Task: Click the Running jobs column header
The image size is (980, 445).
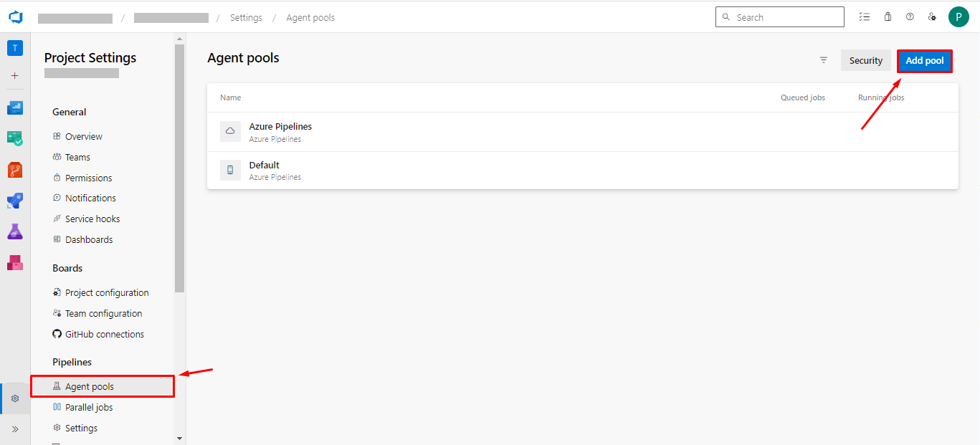Action: click(x=881, y=97)
